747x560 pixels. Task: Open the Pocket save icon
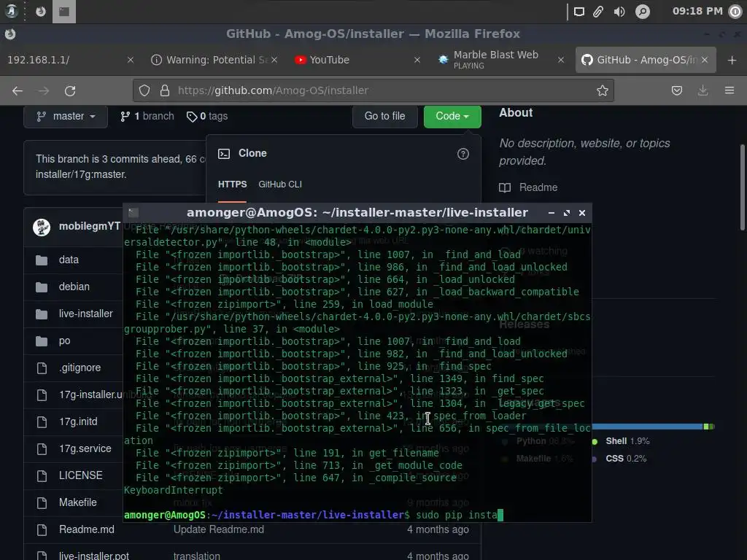click(x=676, y=90)
